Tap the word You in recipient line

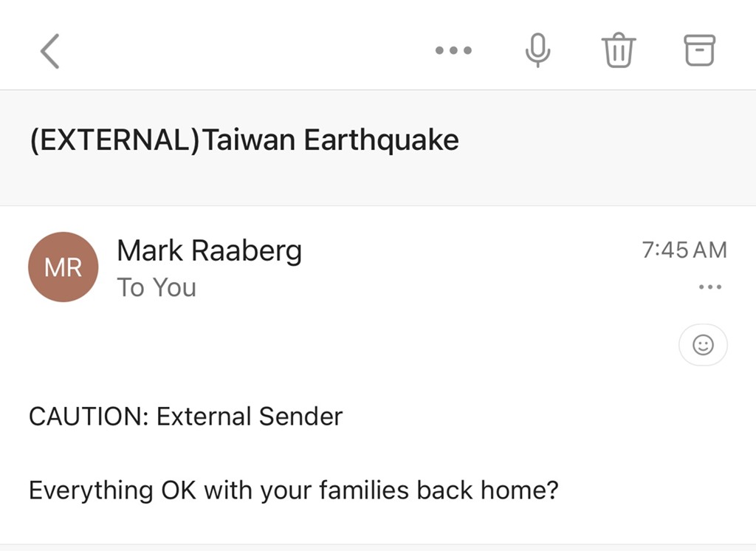click(x=174, y=287)
